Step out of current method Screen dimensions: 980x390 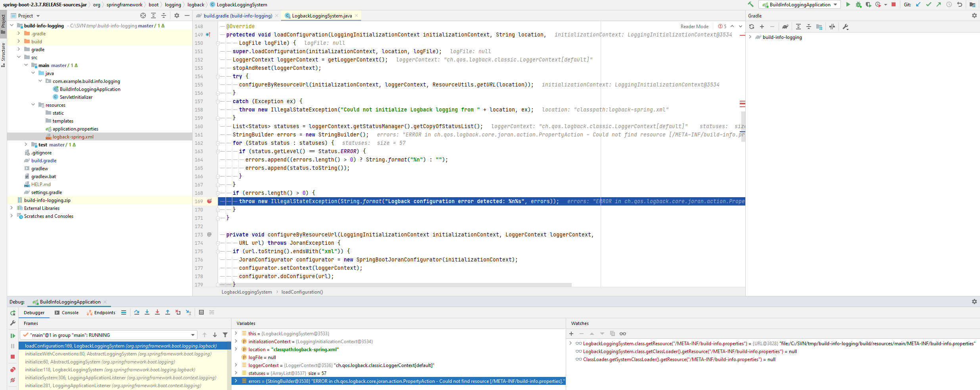coord(168,312)
